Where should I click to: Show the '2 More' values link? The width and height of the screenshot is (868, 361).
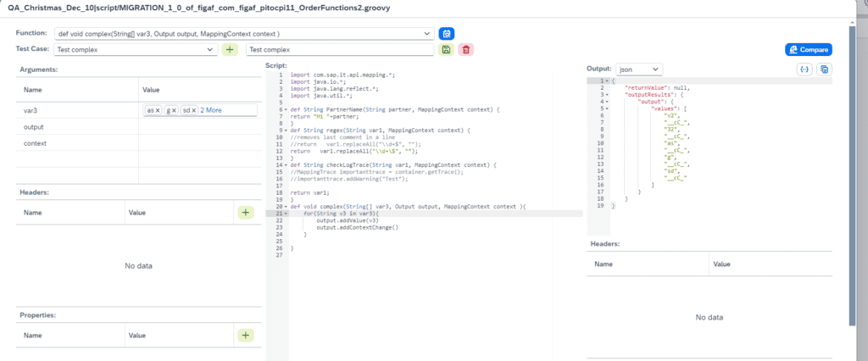(211, 110)
